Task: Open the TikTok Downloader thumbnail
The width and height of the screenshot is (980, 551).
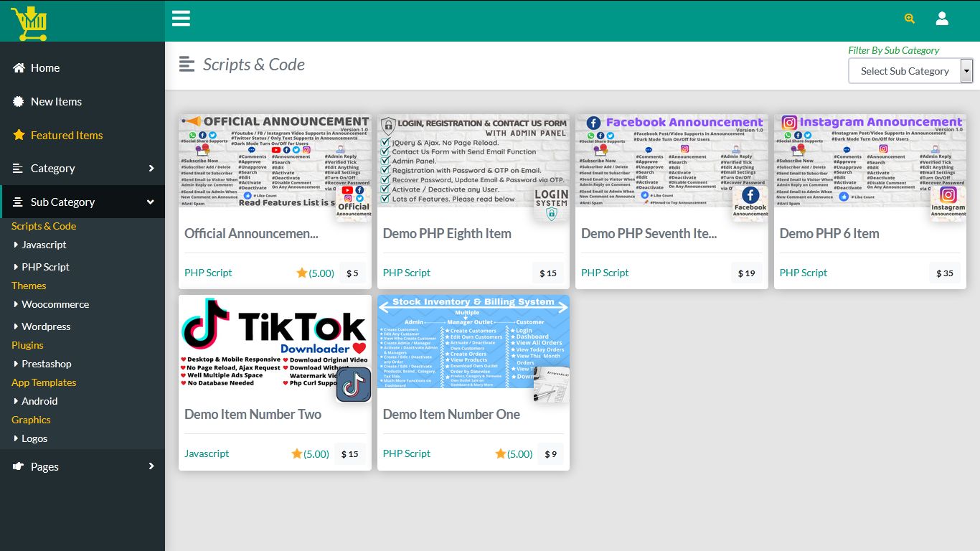Action: click(275, 342)
